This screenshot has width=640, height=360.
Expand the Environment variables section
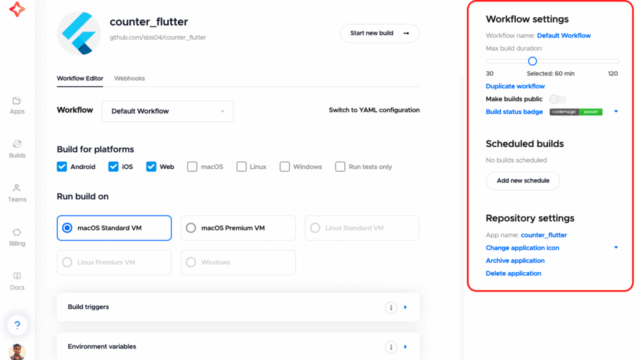tap(405, 347)
